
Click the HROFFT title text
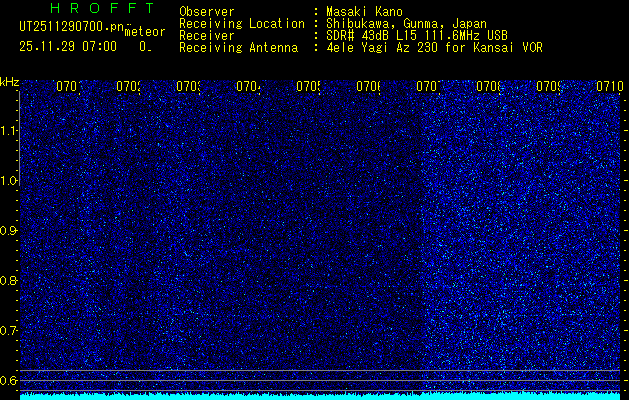[x=102, y=8]
